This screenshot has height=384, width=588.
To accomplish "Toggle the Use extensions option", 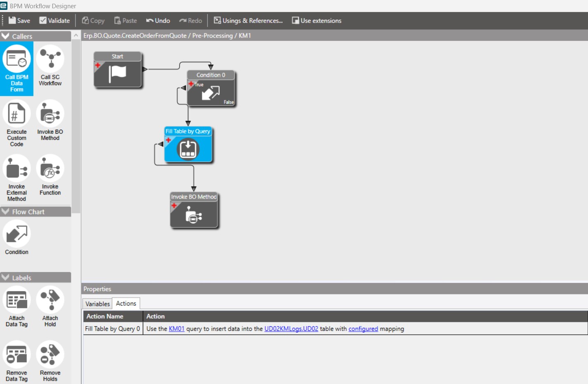I will tap(316, 21).
